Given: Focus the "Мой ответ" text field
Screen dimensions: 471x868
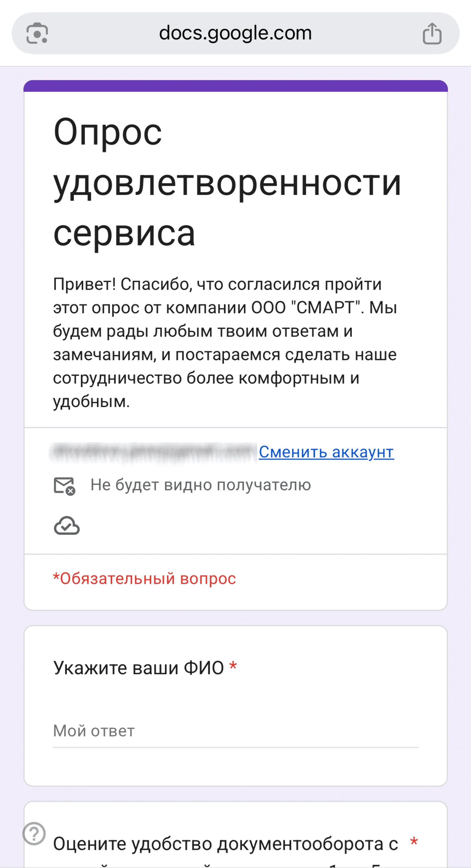Looking at the screenshot, I should pyautogui.click(x=235, y=731).
